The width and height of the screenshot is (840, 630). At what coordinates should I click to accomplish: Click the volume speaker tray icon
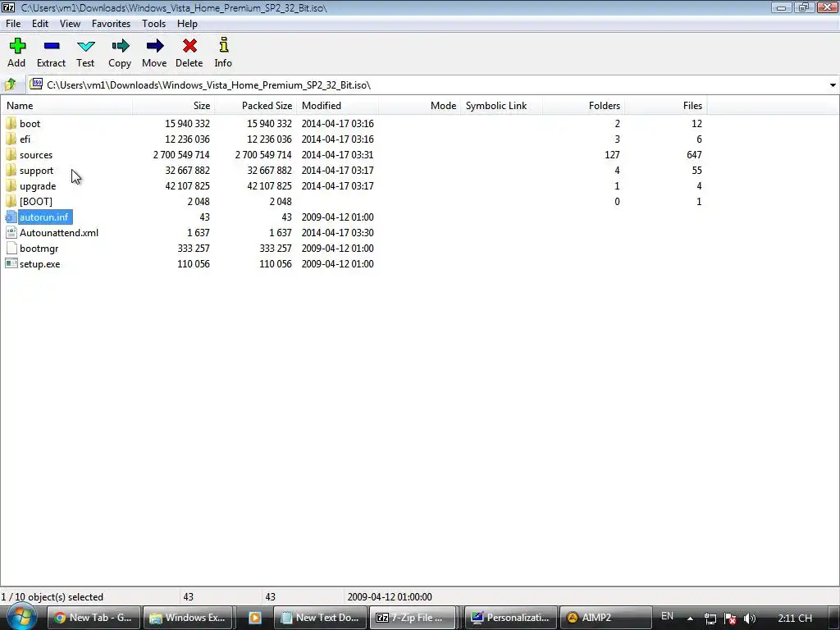click(x=750, y=619)
